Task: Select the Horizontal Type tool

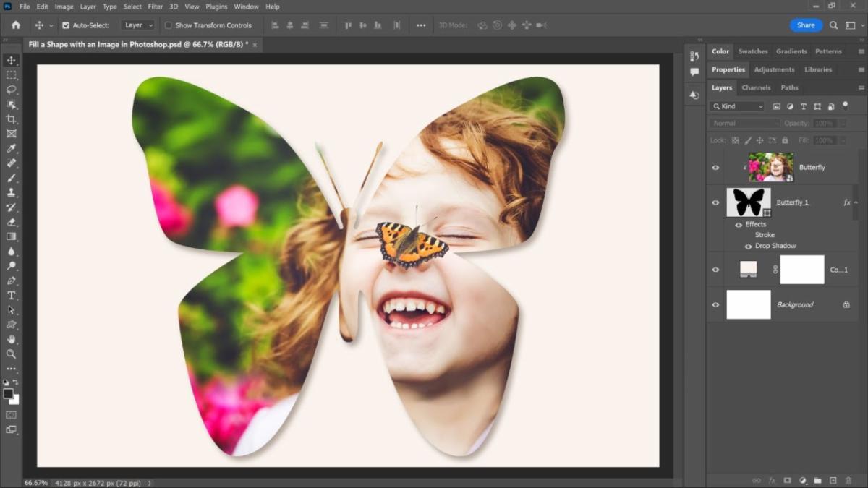Action: (x=12, y=296)
